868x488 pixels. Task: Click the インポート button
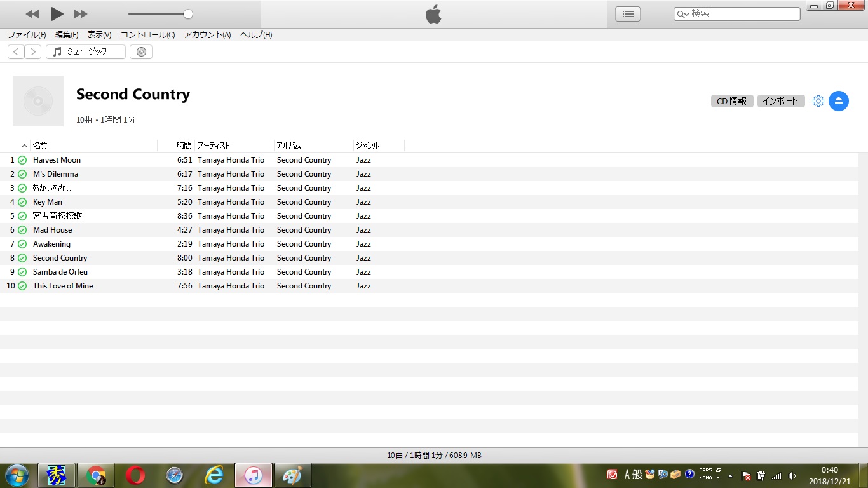780,101
